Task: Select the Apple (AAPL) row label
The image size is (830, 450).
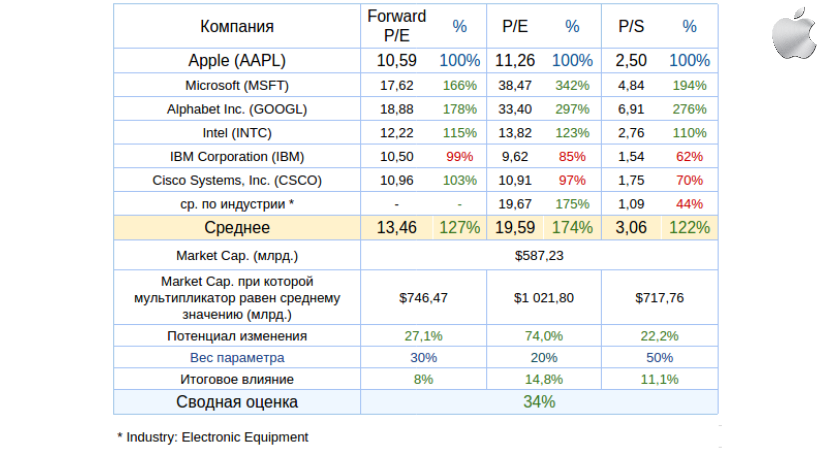Action: (x=237, y=61)
